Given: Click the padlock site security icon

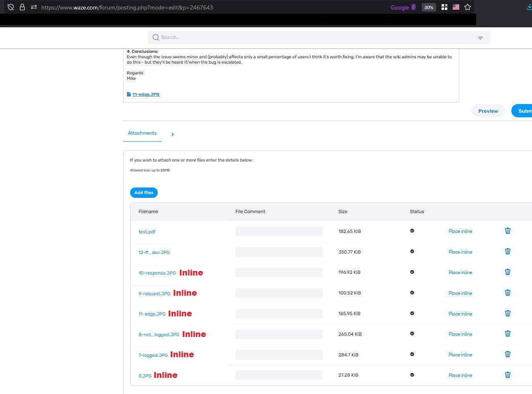Looking at the screenshot, I should click(x=22, y=7).
